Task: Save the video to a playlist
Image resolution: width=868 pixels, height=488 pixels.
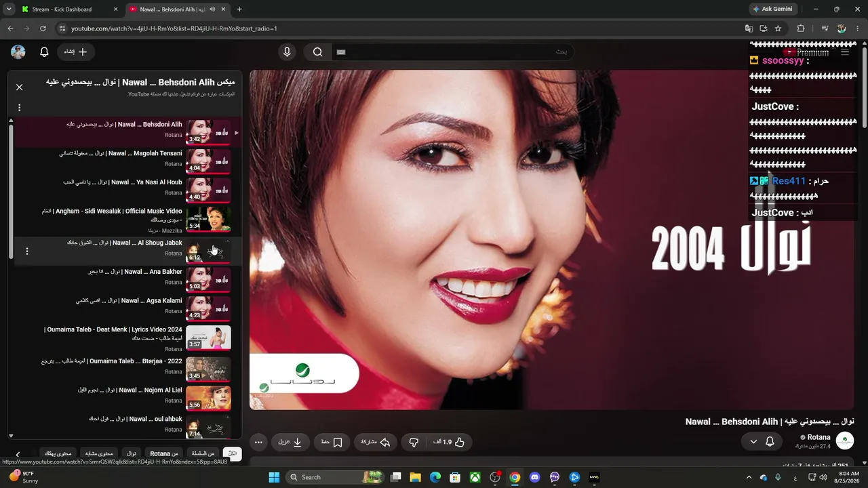Action: pos(332,442)
